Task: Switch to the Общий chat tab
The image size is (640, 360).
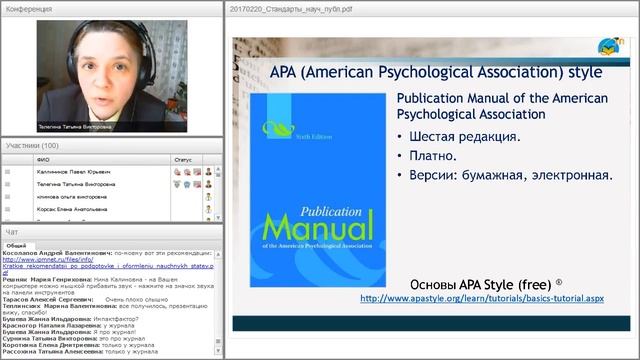Action: [16, 246]
